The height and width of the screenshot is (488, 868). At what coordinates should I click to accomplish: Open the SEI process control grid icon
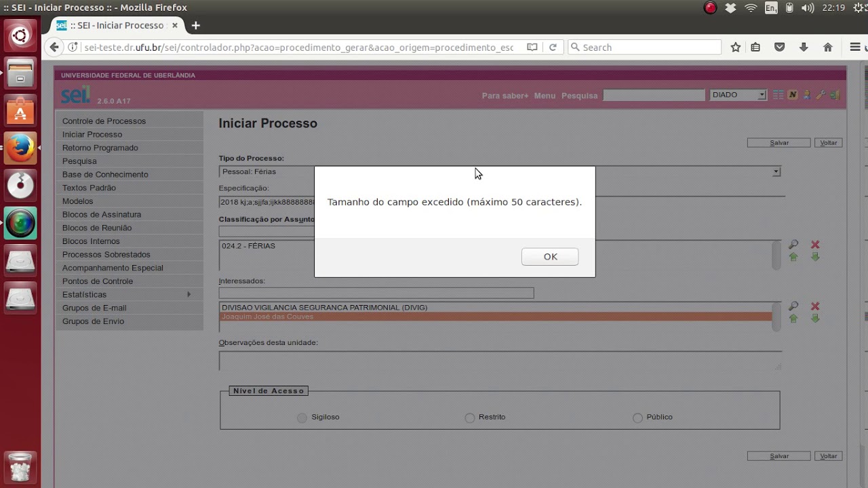tap(778, 95)
